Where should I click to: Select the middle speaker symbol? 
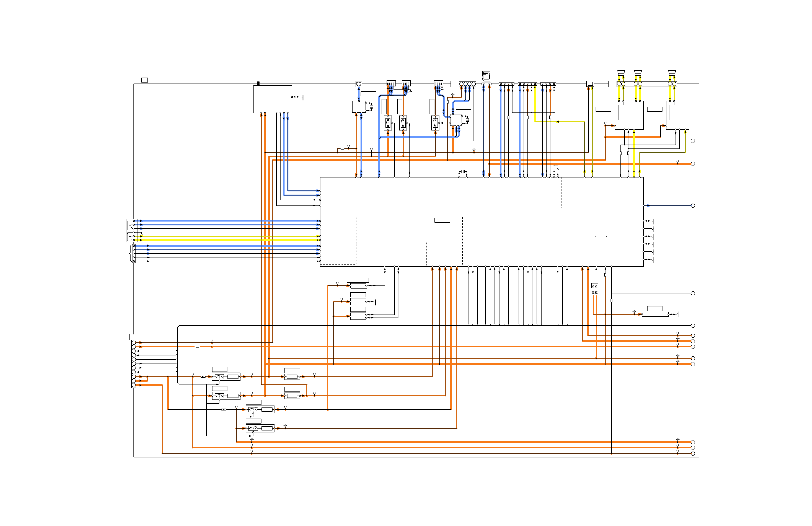coord(638,73)
